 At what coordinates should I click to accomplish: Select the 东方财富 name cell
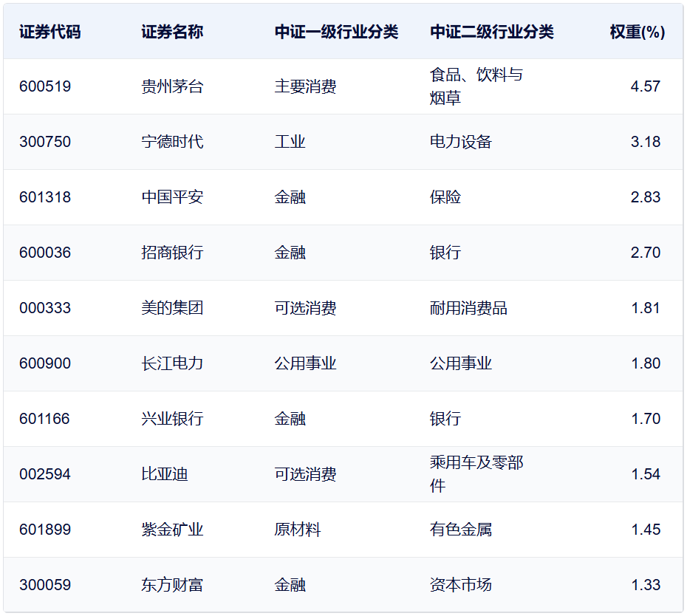click(172, 585)
